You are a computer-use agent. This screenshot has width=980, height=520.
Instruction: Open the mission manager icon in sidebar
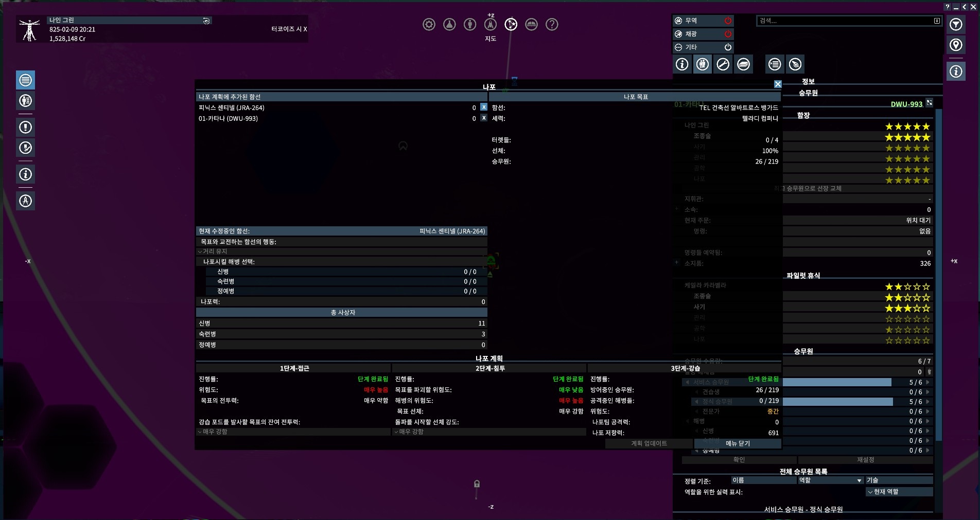tap(25, 148)
